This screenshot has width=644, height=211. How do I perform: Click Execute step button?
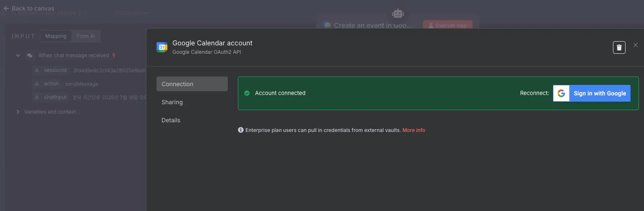click(x=448, y=25)
